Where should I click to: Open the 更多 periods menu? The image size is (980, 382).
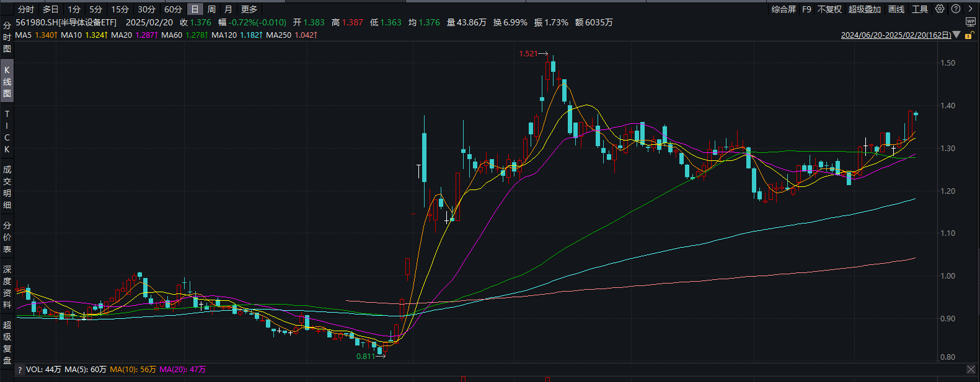249,9
